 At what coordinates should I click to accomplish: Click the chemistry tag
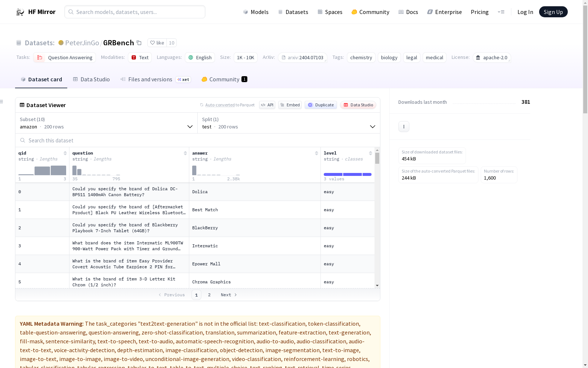pos(361,57)
